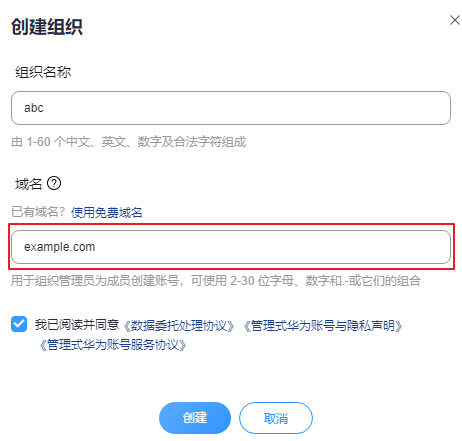The height and width of the screenshot is (441, 462).
Task: Uncheck the agreement checkbox
Action: pyautogui.click(x=19, y=324)
